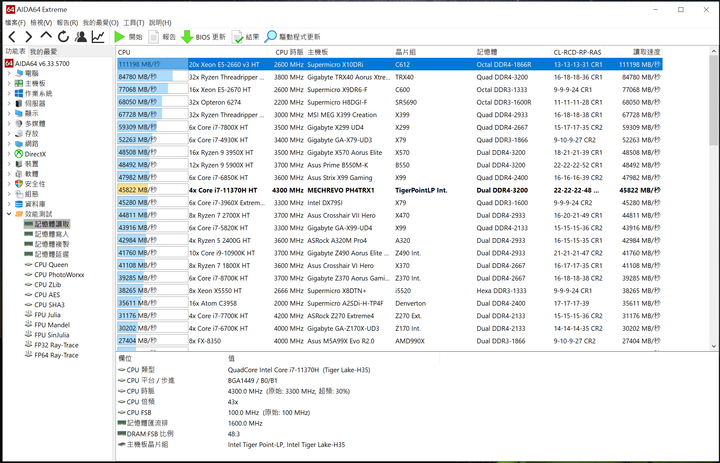Select the 安全性 shield icon
The image size is (720, 463).
coord(19,184)
